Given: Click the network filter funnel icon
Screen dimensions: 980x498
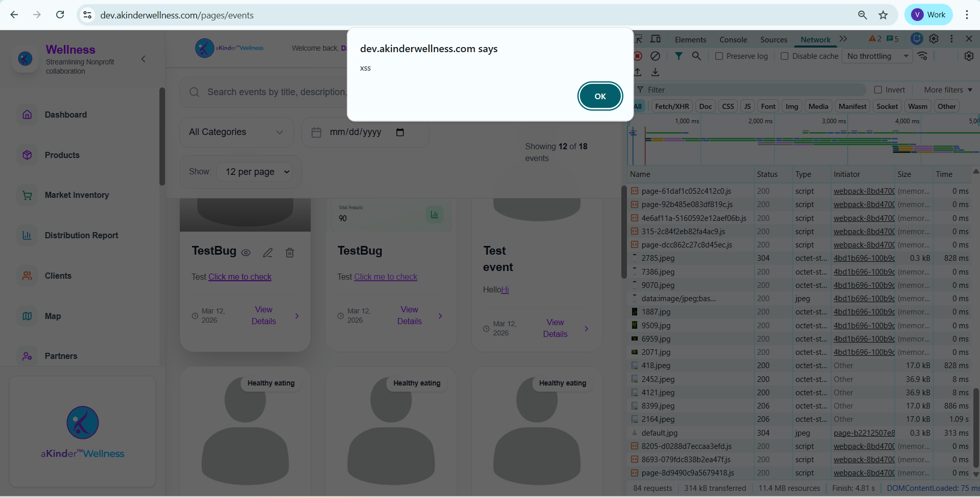Looking at the screenshot, I should [679, 56].
